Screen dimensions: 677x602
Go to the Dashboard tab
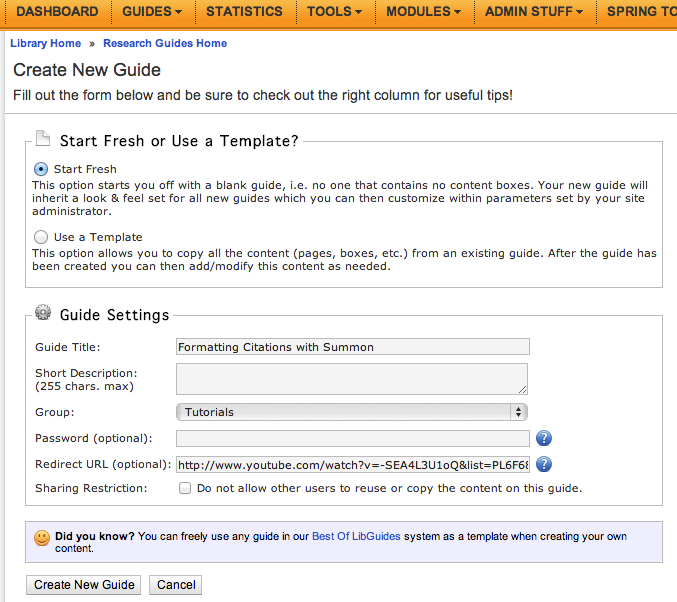coord(58,12)
